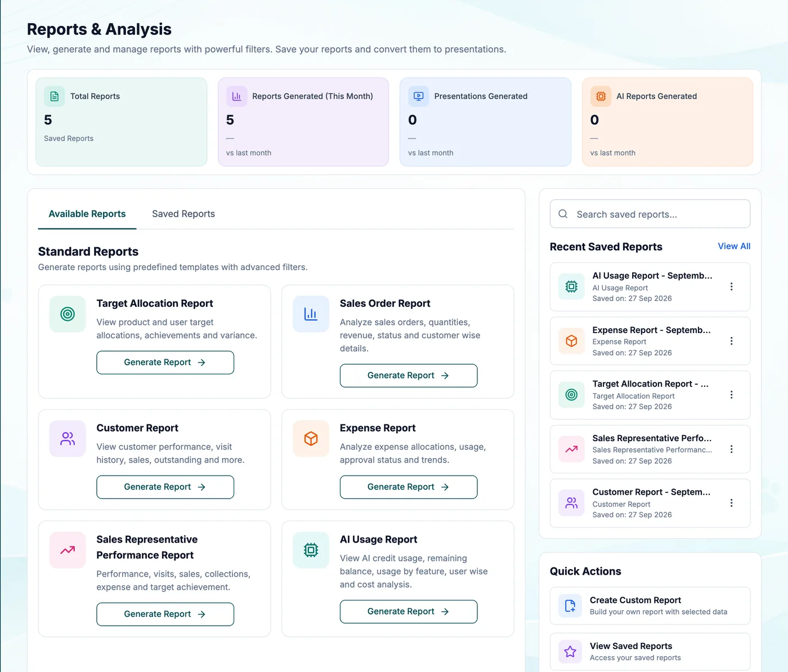Switch to the Saved Reports tab

click(x=183, y=214)
